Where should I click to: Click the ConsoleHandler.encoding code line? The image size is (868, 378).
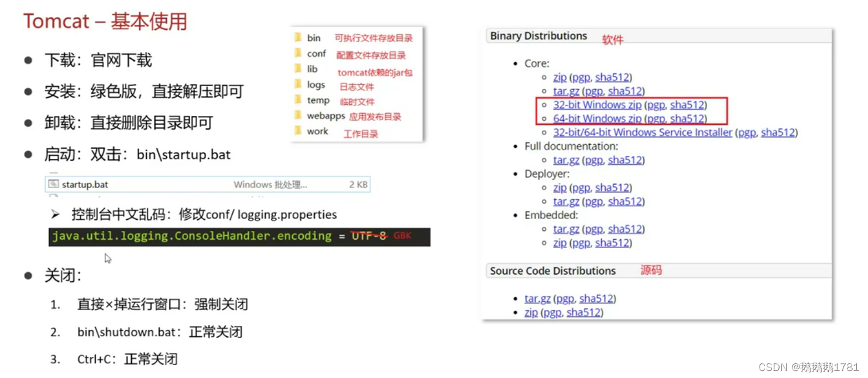pyautogui.click(x=239, y=236)
